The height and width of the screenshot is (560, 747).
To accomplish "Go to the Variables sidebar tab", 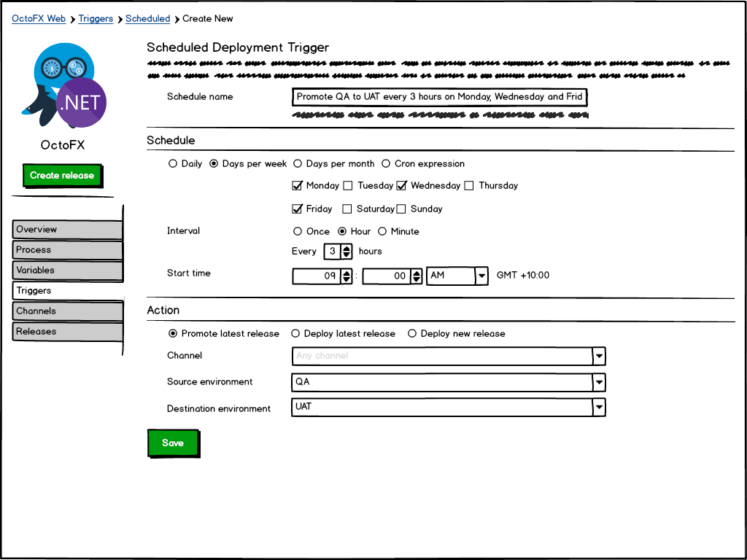I will [x=67, y=271].
